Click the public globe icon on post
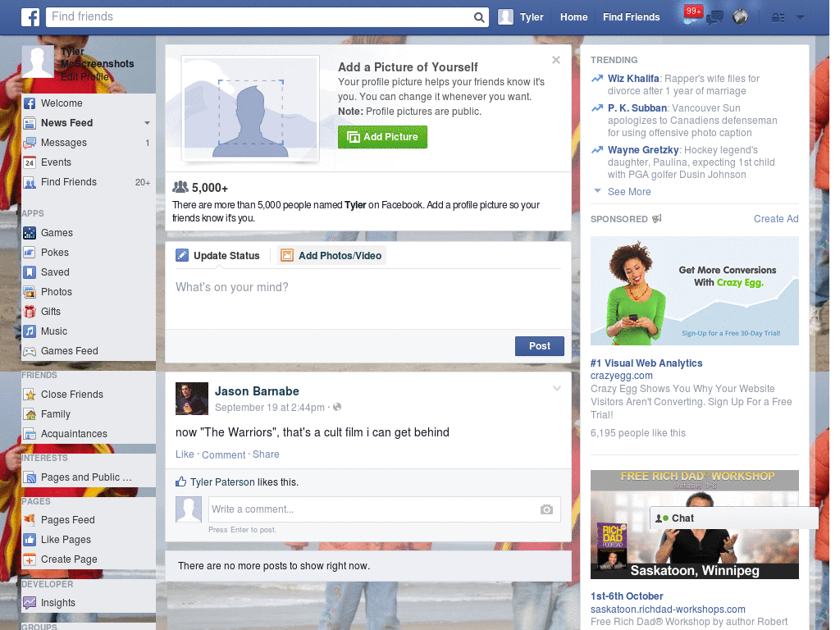Image resolution: width=840 pixels, height=630 pixels. pyautogui.click(x=337, y=407)
